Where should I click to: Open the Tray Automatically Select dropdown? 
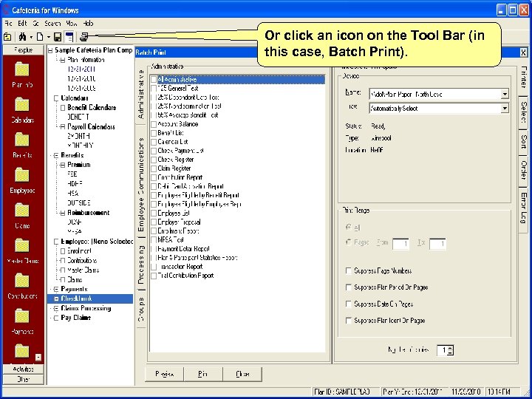coord(505,108)
